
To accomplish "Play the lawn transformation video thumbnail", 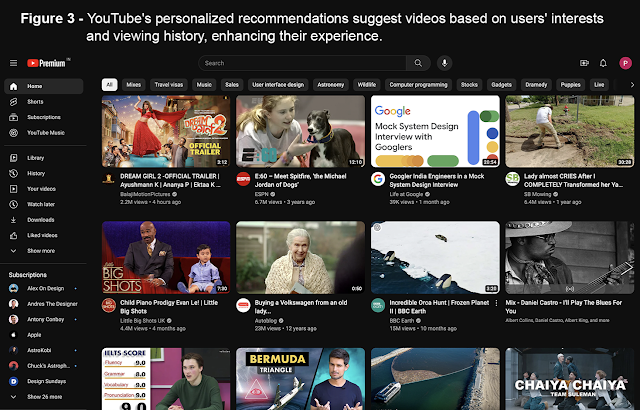I will pyautogui.click(x=570, y=131).
